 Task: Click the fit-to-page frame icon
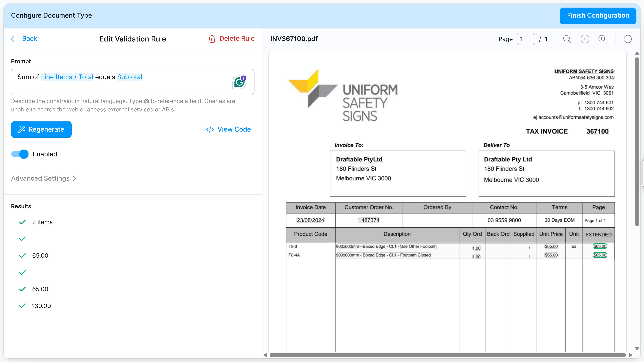tap(585, 39)
